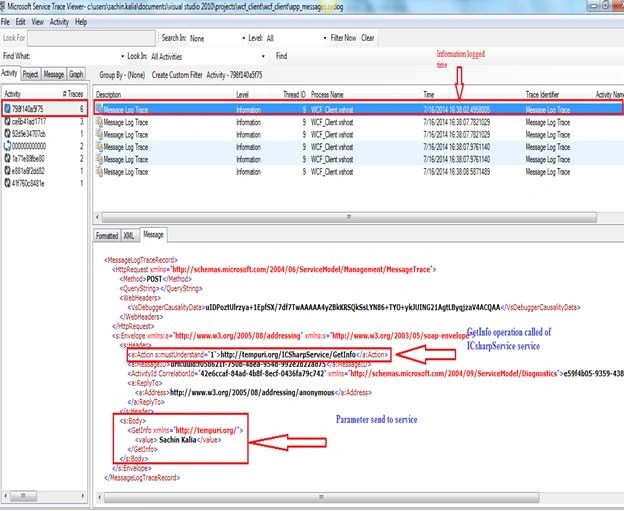Click in the Look For input field
The width and height of the screenshot is (624, 511).
(92, 38)
